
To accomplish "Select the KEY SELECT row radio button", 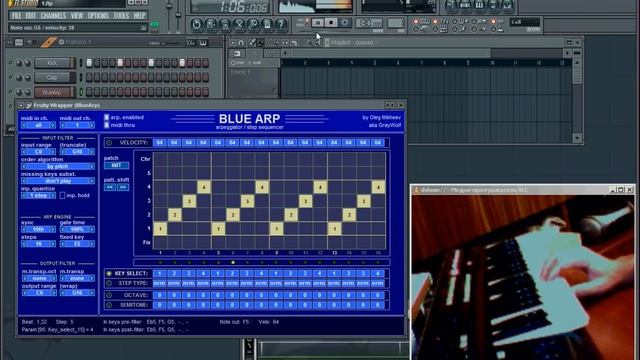I will 109,273.
